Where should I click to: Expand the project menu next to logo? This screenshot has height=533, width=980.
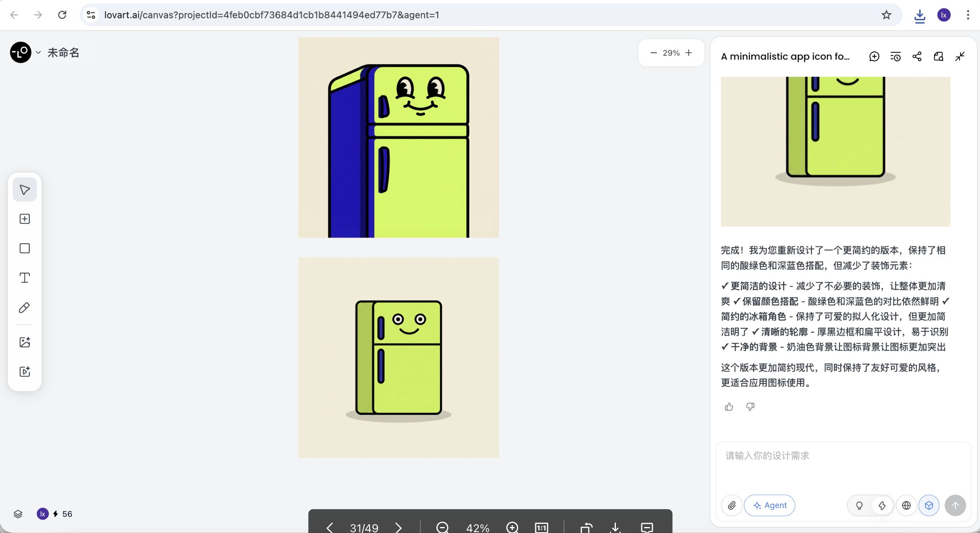click(x=38, y=52)
